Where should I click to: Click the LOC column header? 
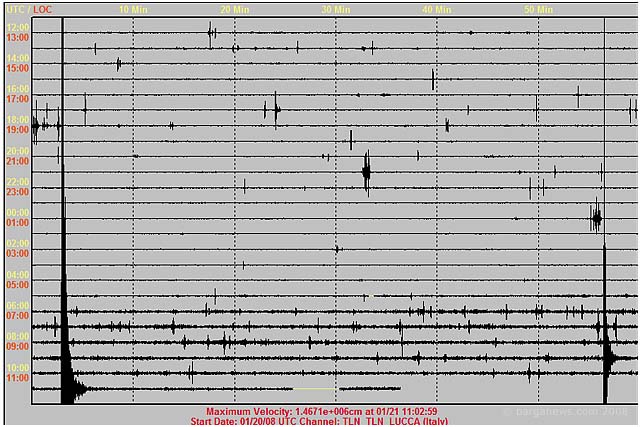42,9
